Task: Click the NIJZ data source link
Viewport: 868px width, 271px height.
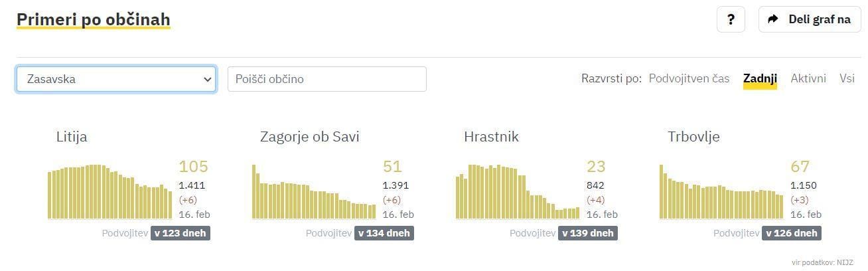Action: point(845,262)
